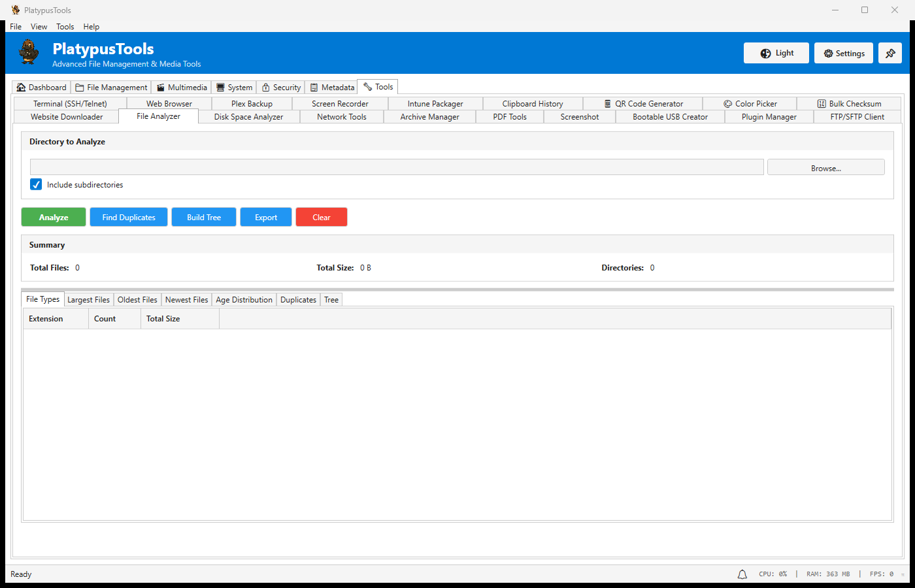Click the pin icon next to Settings

pos(890,53)
